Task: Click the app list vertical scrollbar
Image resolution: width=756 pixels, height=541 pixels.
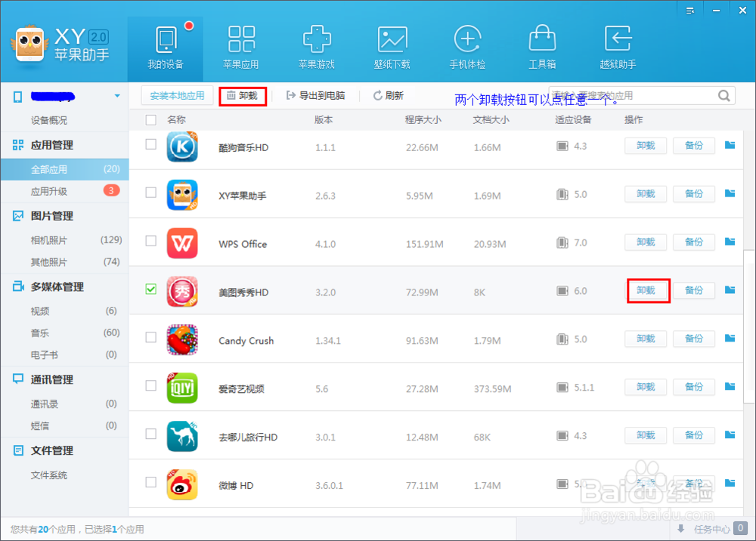Action: [x=749, y=326]
